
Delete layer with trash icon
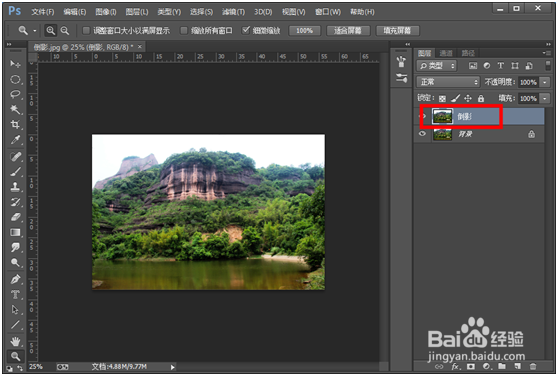tap(533, 366)
